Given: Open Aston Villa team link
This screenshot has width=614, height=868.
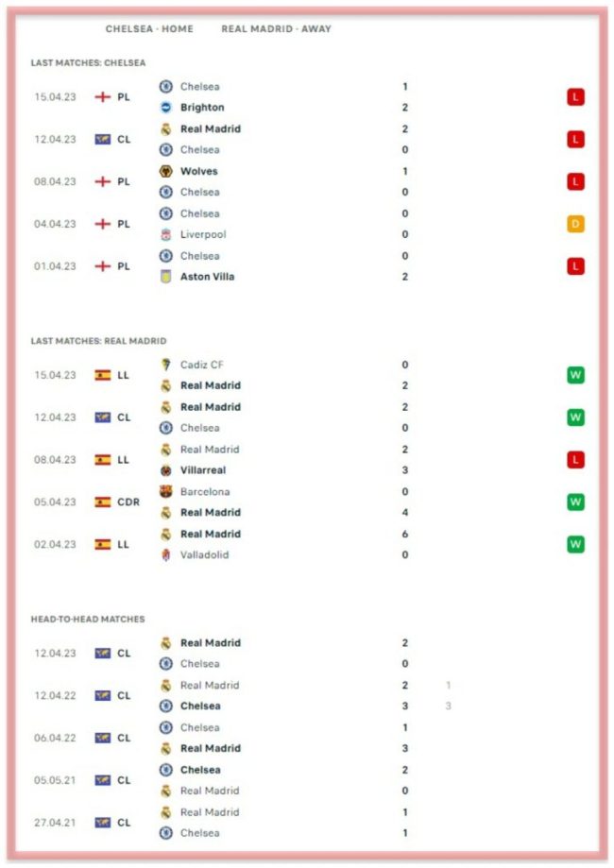Looking at the screenshot, I should (x=207, y=277).
